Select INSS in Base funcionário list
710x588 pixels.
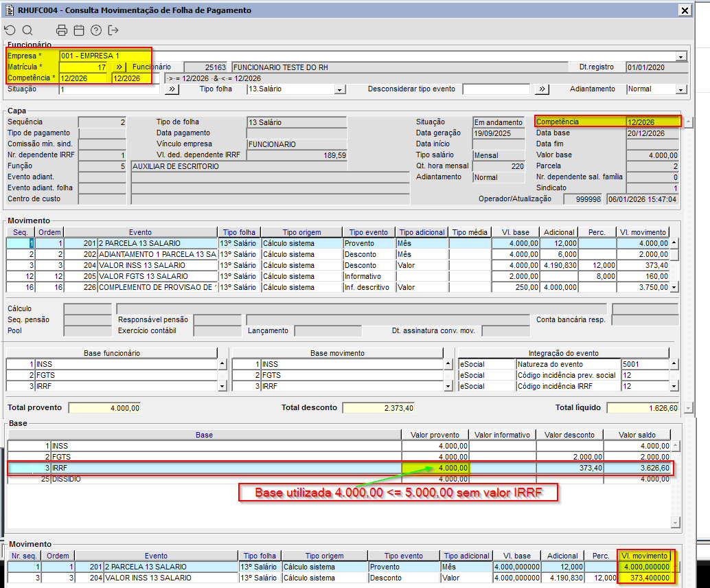112,364
